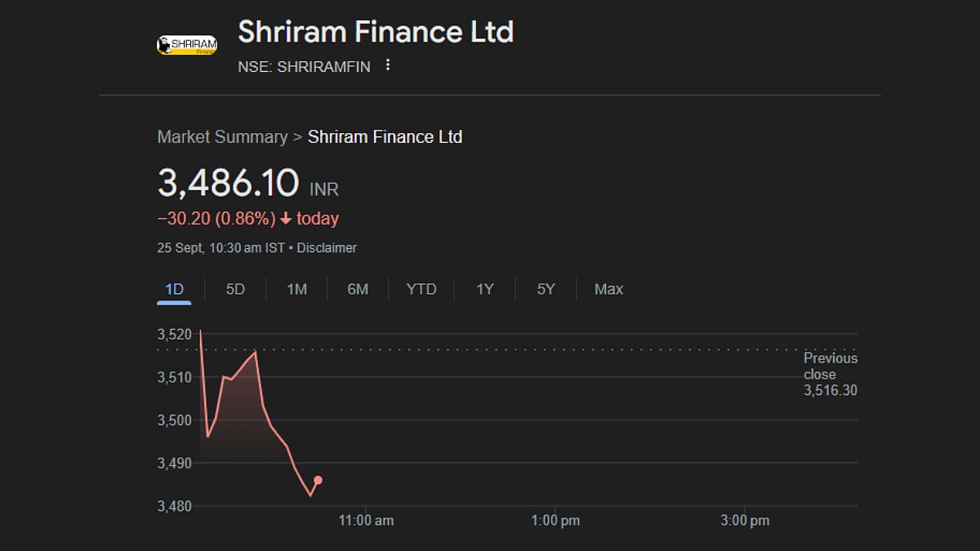This screenshot has width=980, height=551.
Task: Select the 6M time range
Action: (x=358, y=289)
